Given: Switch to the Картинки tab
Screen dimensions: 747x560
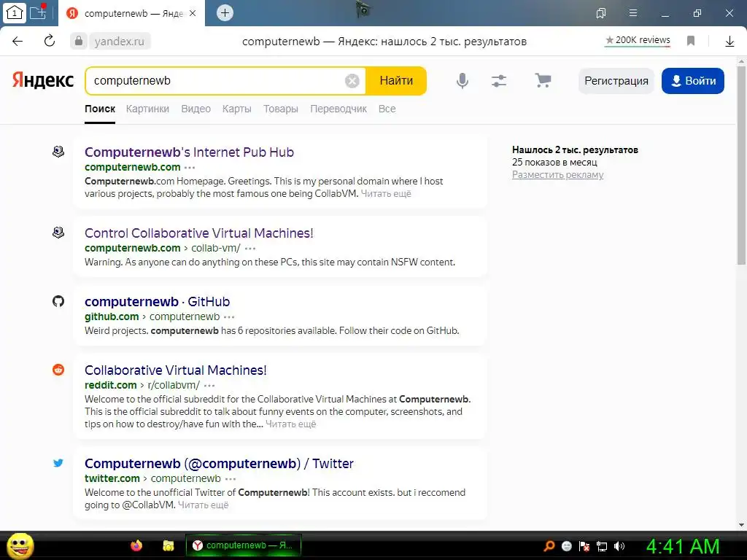Looking at the screenshot, I should click(147, 109).
